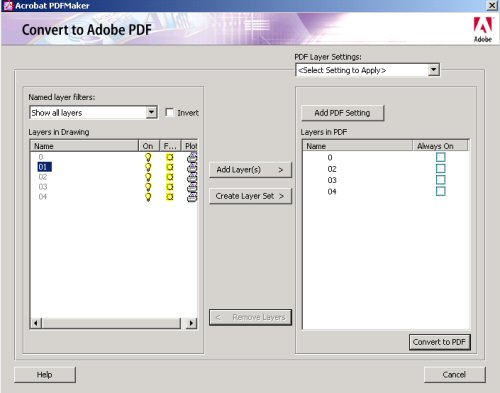The image size is (500, 393).
Task: Click the Create Layer Set button
Action: tap(250, 196)
